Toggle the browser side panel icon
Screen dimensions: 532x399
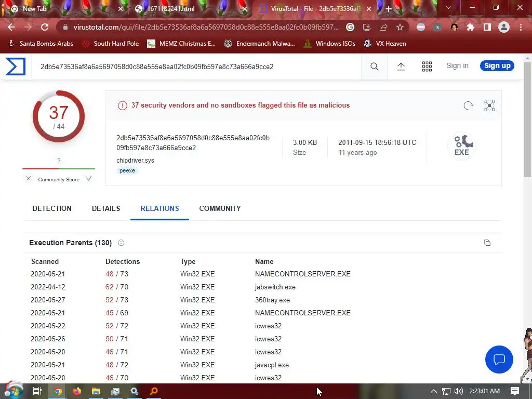point(487,27)
